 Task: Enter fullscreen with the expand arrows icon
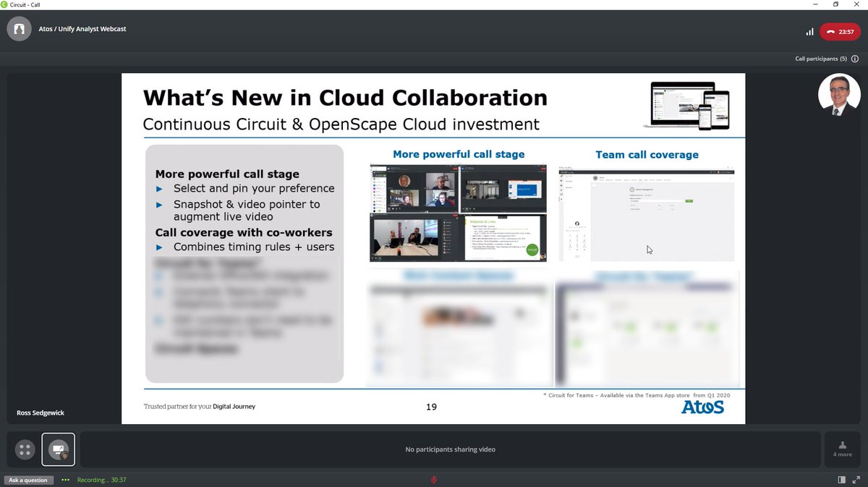pos(856,480)
